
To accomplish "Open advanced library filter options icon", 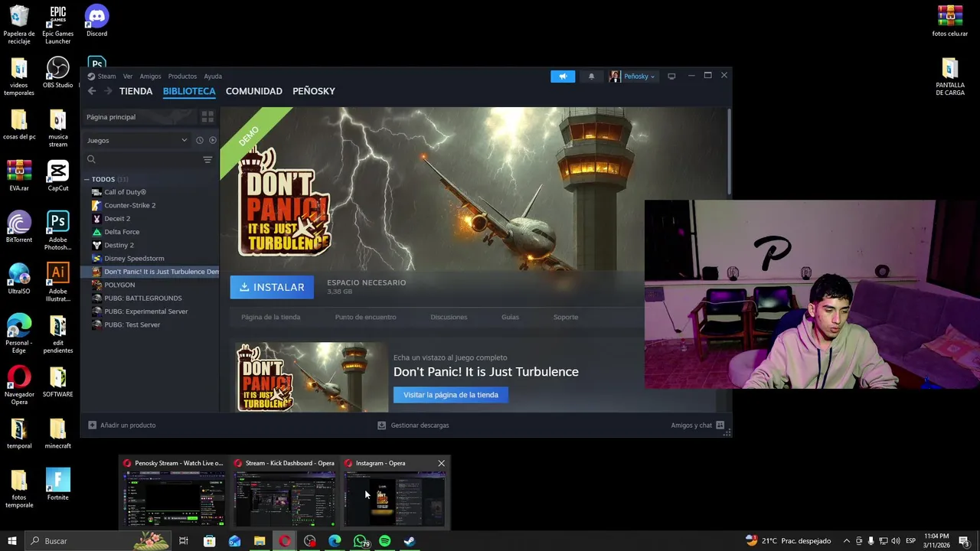I will tap(207, 159).
